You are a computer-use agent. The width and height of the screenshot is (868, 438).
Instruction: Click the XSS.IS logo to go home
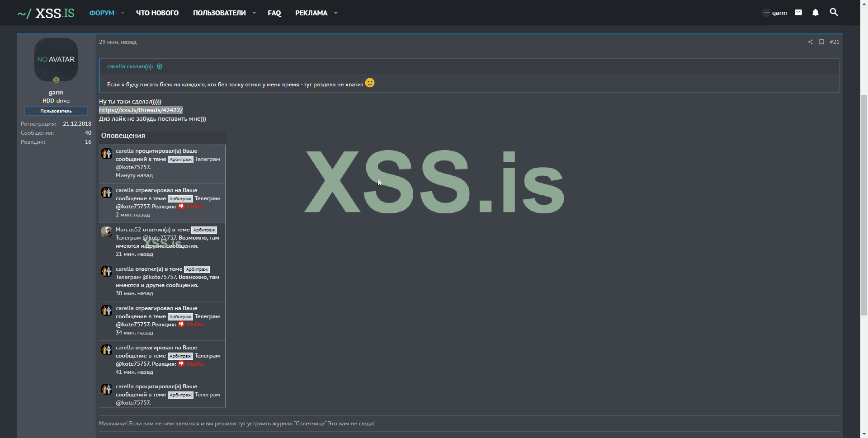click(45, 13)
